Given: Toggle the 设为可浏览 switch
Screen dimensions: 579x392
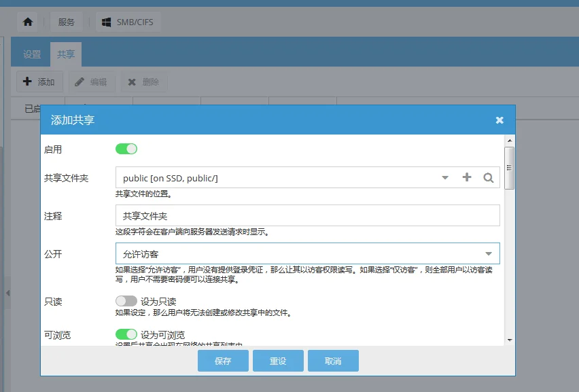Looking at the screenshot, I should pyautogui.click(x=126, y=334).
